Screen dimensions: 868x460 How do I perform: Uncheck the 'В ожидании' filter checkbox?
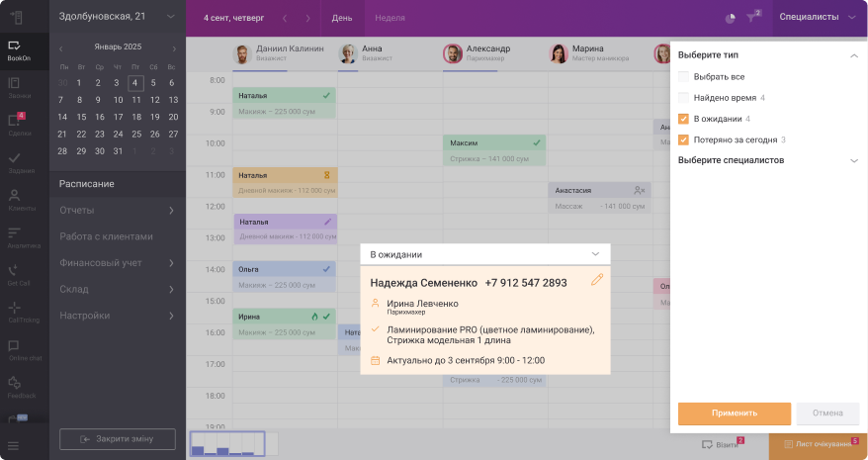[684, 119]
